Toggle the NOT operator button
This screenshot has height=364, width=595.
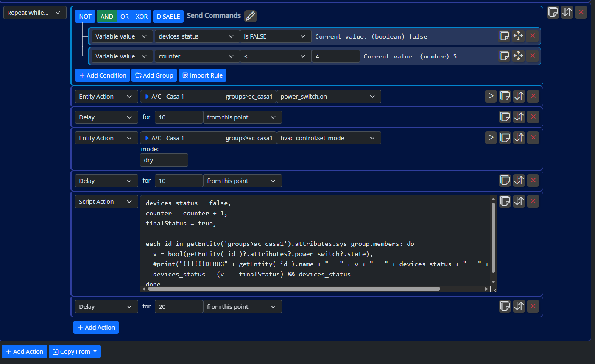[85, 17]
